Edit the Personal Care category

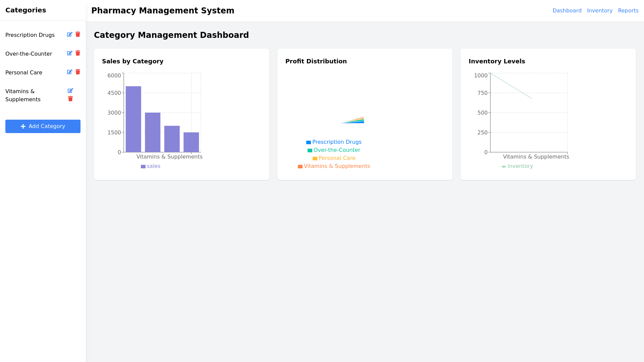tap(69, 72)
